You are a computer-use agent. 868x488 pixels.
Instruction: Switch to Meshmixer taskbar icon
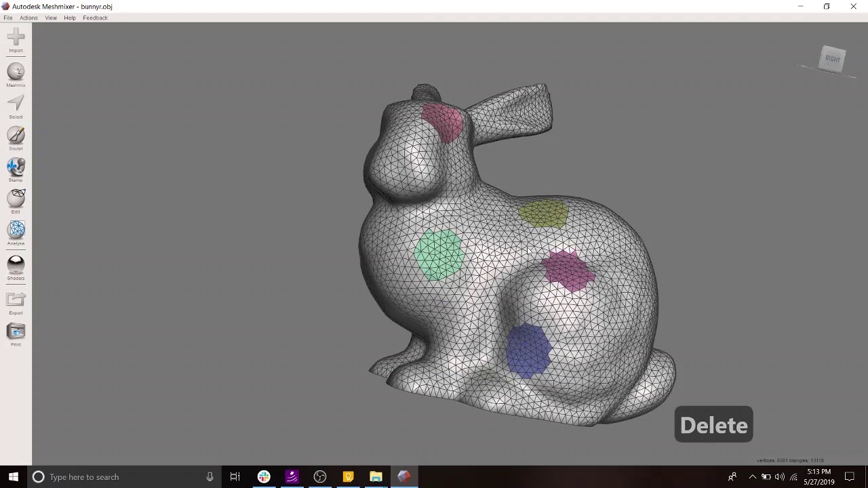coord(403,477)
